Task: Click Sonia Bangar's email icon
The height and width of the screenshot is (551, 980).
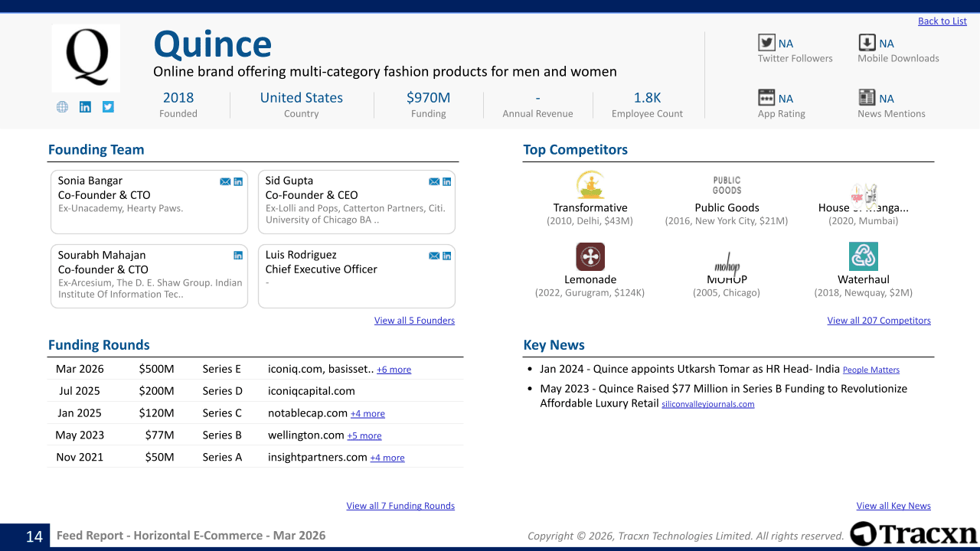Action: tap(225, 181)
